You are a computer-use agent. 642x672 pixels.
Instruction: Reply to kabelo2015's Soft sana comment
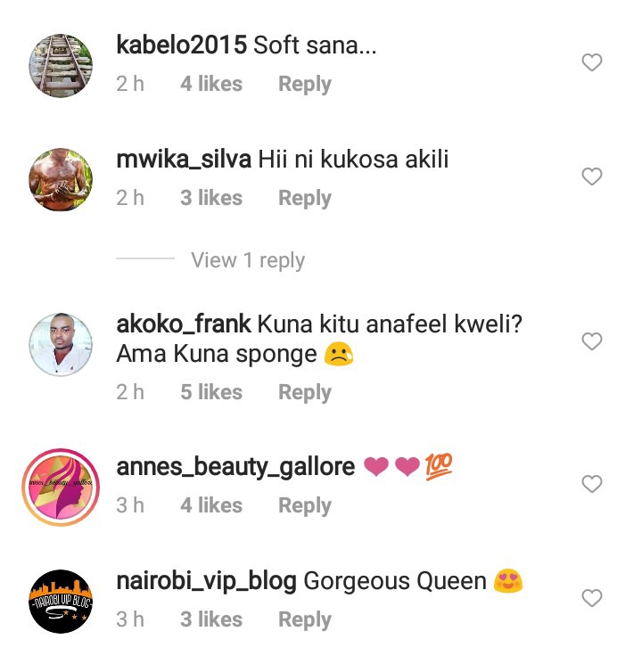304,84
